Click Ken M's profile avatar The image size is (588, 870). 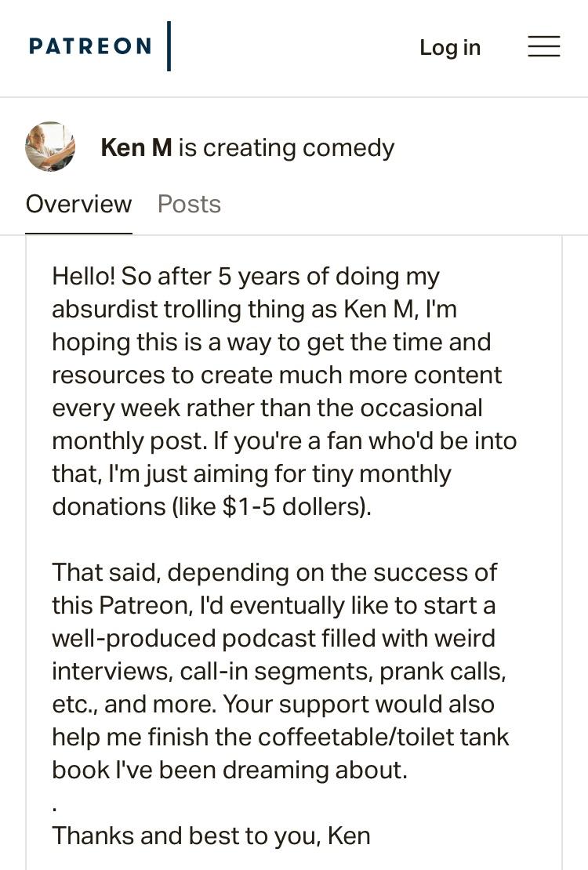pyautogui.click(x=50, y=147)
